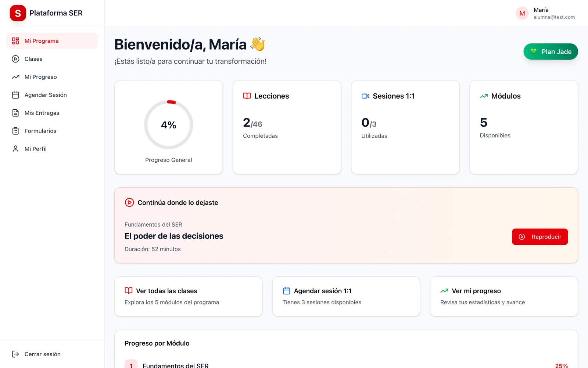588x368 pixels.
Task: Click the Cerrar sesión logout arrow icon
Action: point(15,354)
